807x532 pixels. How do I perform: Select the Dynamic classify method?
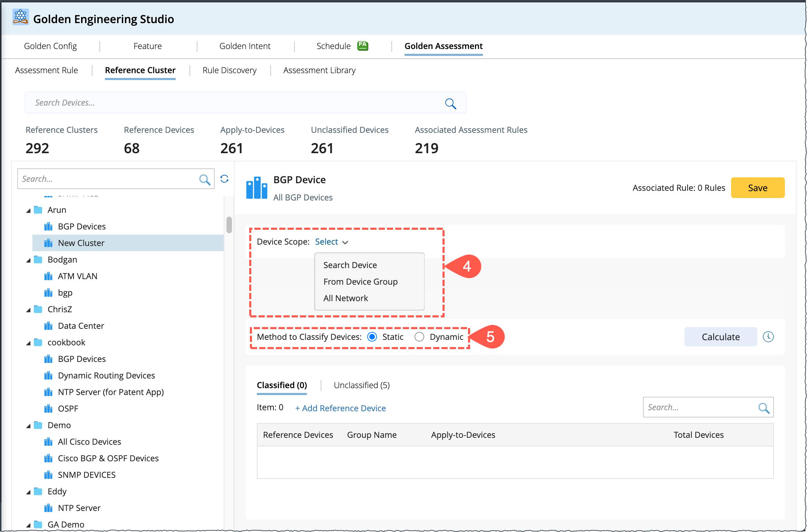coord(419,337)
